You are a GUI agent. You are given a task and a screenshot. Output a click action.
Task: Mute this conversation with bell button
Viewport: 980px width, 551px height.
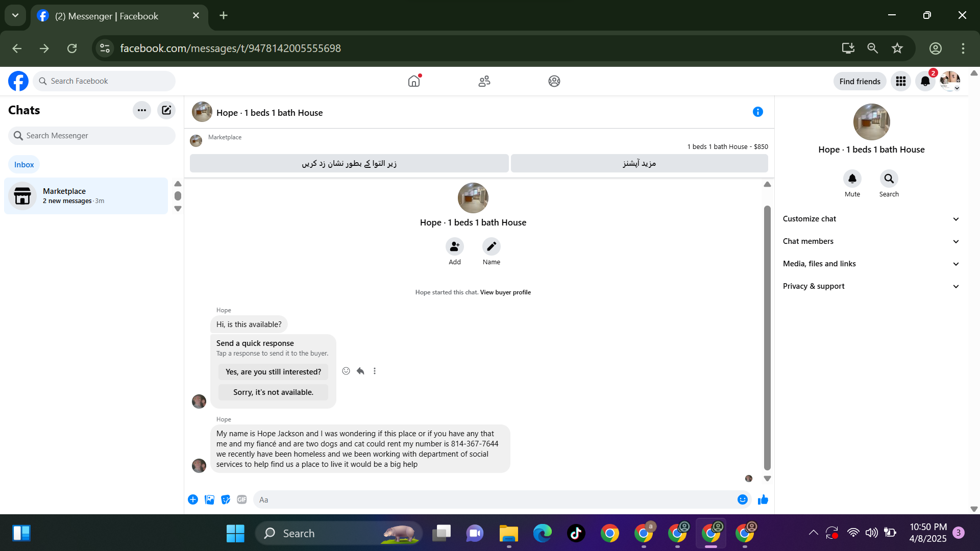pos(852,179)
